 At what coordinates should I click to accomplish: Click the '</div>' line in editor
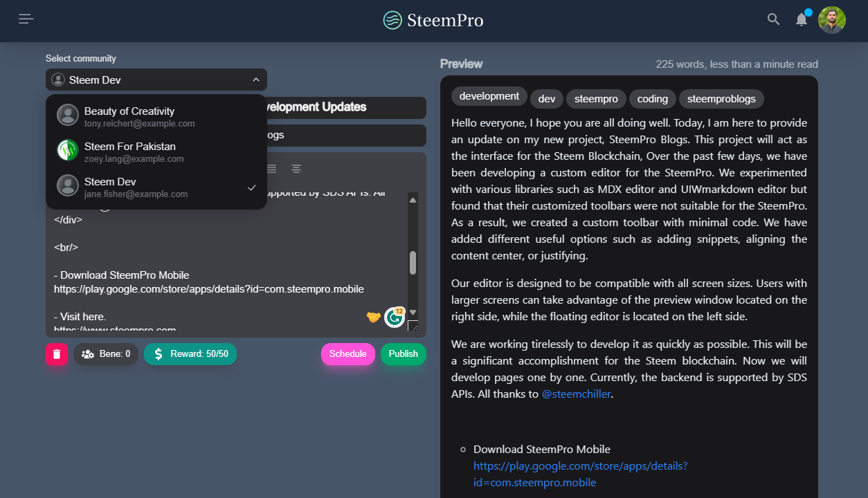pyautogui.click(x=69, y=220)
